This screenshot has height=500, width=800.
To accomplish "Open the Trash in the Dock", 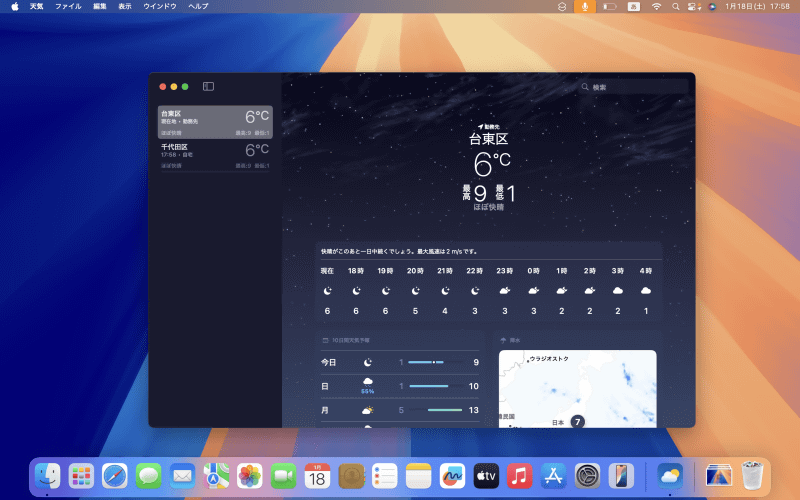I will [752, 476].
